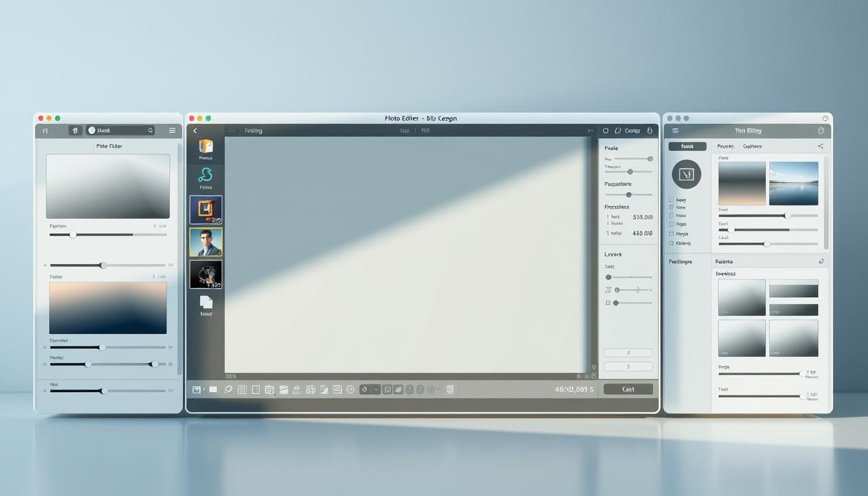Click the first slider under the grey gradient preview

point(108,234)
